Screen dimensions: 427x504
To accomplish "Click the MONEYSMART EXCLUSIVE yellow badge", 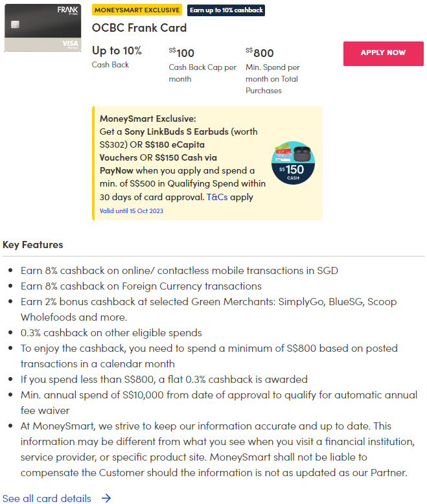I will (x=137, y=10).
